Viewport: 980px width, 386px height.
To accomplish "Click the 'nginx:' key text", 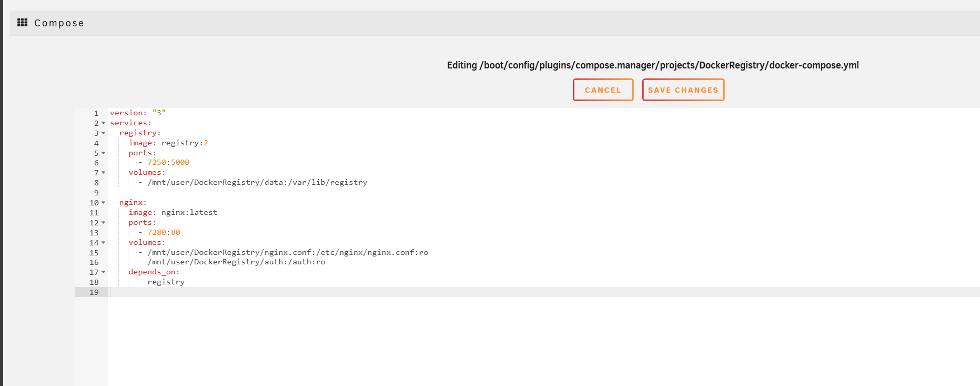I will tap(133, 202).
